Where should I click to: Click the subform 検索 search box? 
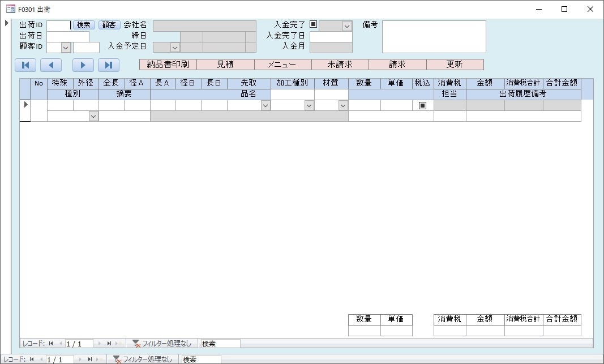click(220, 344)
